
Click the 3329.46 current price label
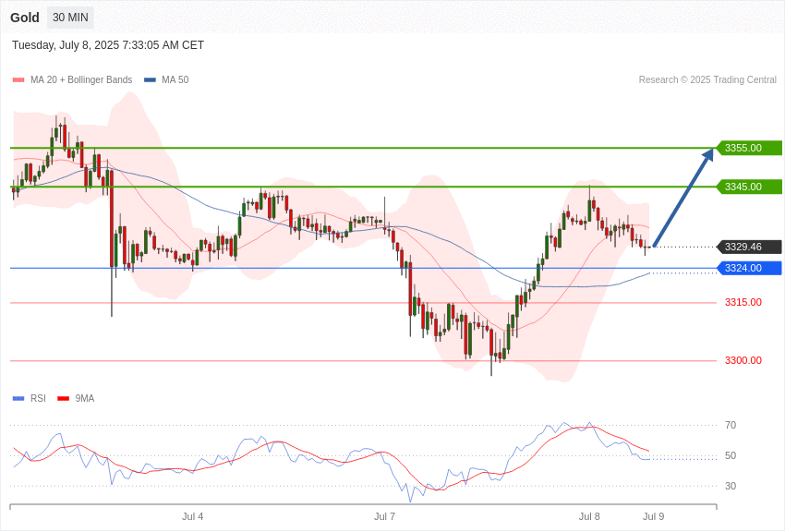click(749, 247)
